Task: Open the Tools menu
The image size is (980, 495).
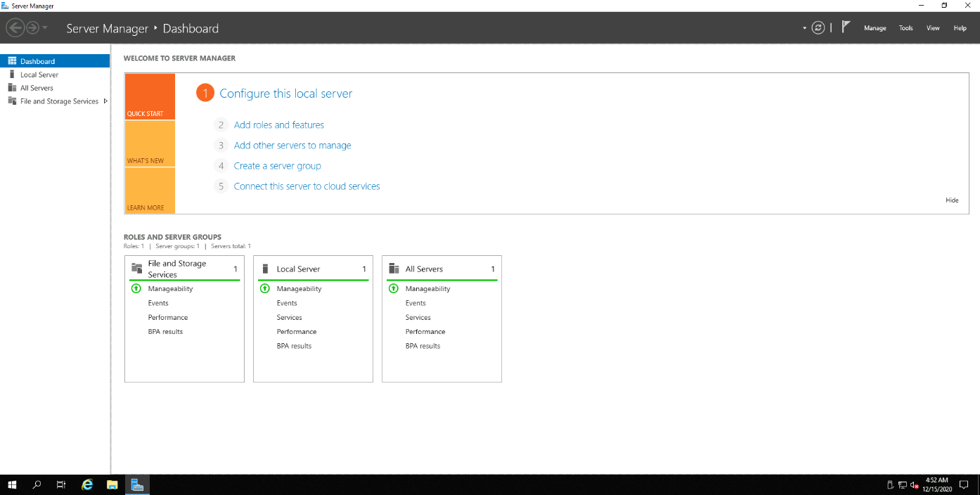Action: (x=905, y=27)
